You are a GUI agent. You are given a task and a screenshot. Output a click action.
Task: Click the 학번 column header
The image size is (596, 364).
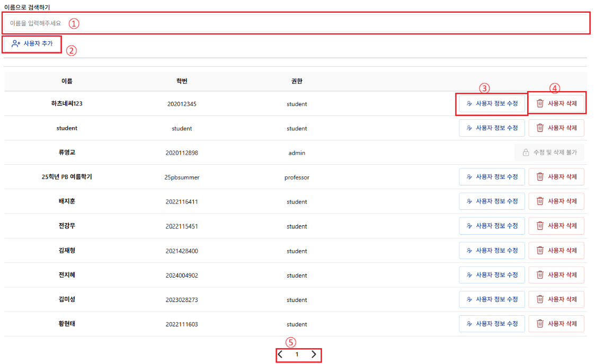pyautogui.click(x=182, y=82)
